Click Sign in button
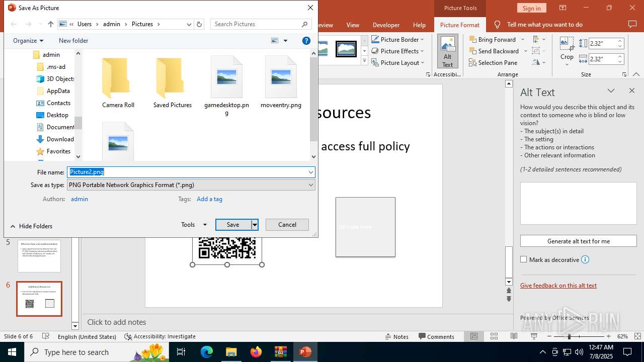644x362 pixels. [x=531, y=8]
